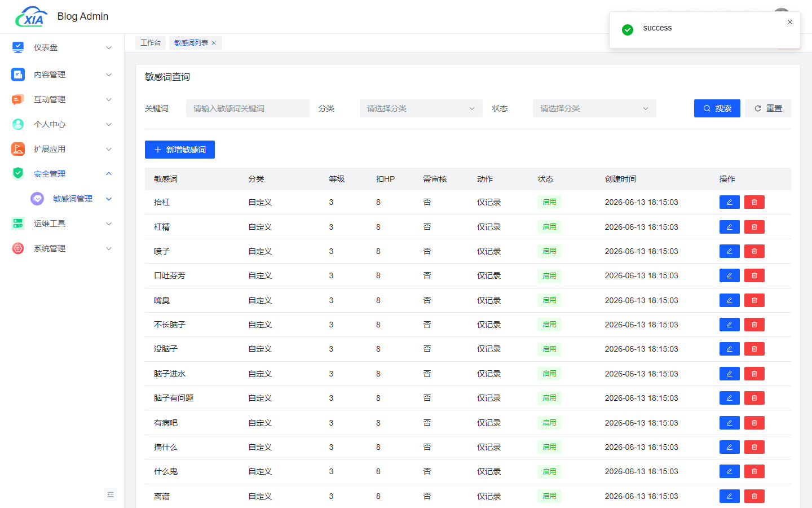Click the 创建时间 column header
The height and width of the screenshot is (508, 812).
[621, 179]
